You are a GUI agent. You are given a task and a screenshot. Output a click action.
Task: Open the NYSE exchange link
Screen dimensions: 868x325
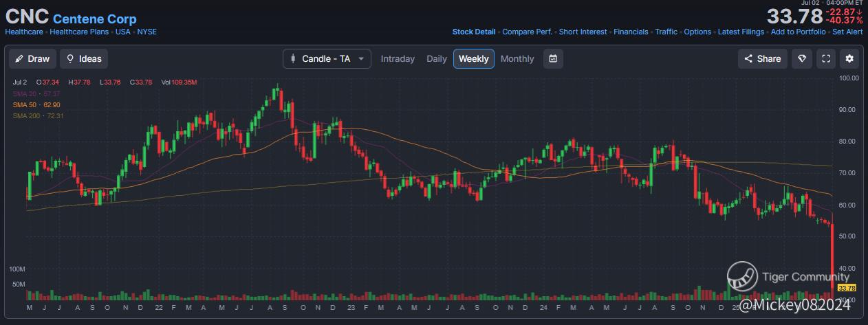tap(147, 32)
